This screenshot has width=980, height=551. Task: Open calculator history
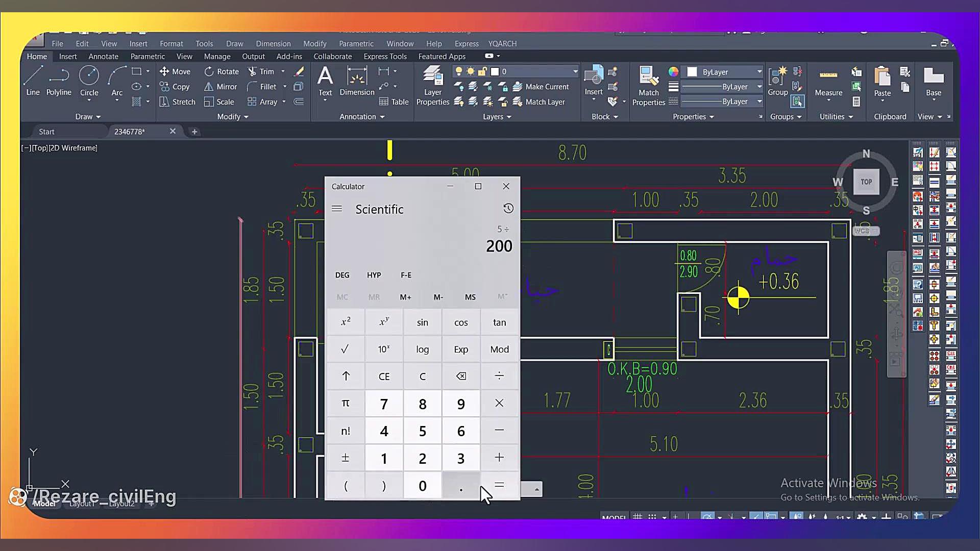tap(508, 208)
